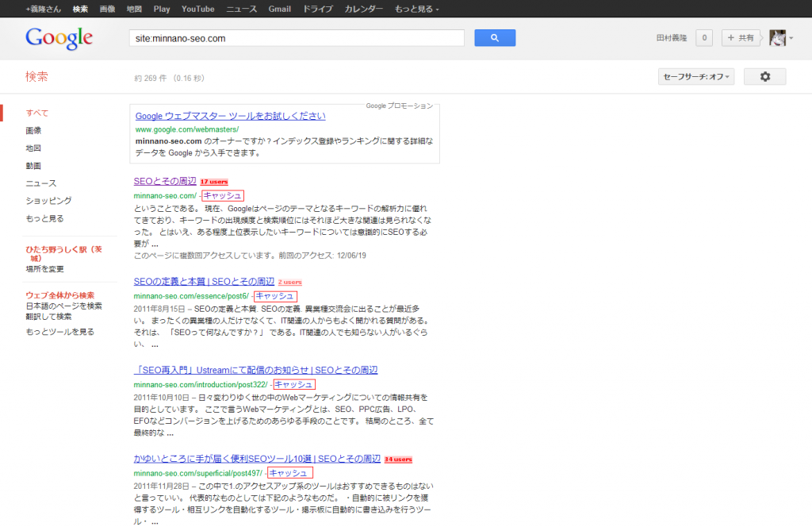
Task: Select ウェブ全体から検索 option
Action: [x=60, y=295]
